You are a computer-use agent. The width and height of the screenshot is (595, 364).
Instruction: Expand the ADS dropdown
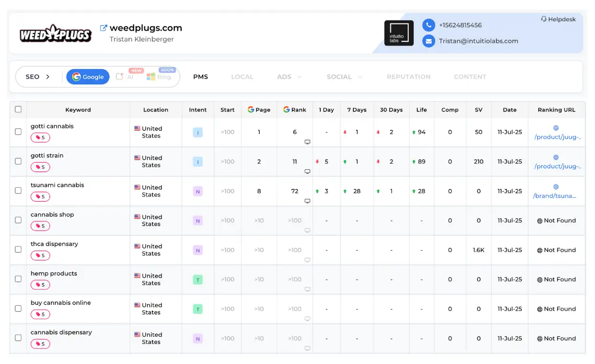(x=298, y=77)
